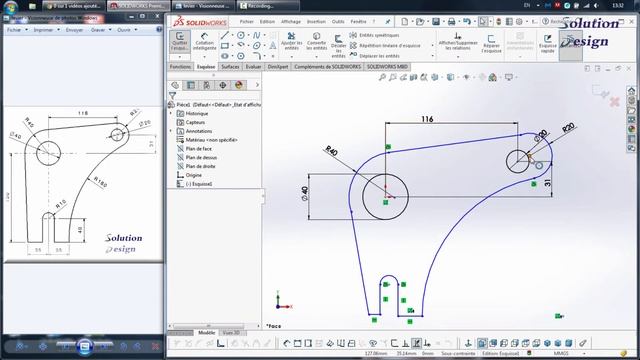Expand the manager tabs chevron arrow
Image resolution: width=640 pixels, height=360 pixels.
[x=257, y=85]
